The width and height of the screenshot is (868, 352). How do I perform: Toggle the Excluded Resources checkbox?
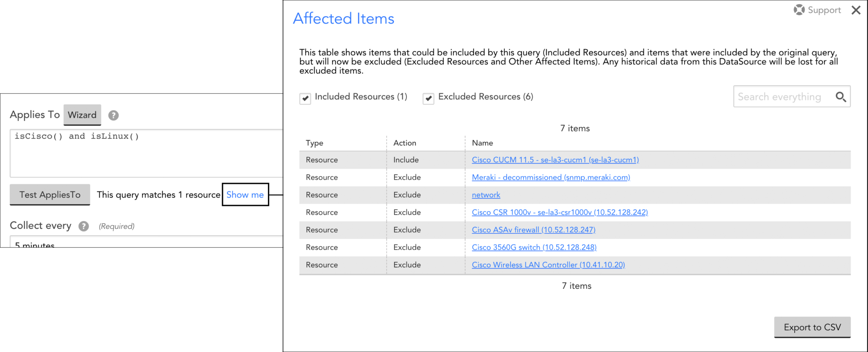point(428,99)
